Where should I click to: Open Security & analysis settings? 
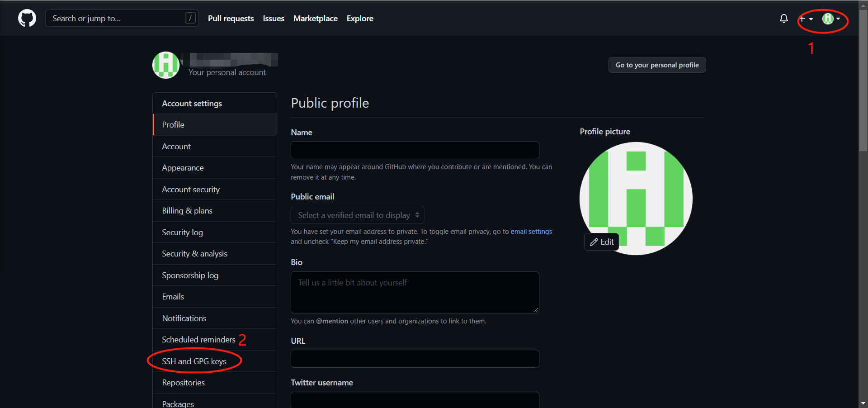[x=215, y=254]
